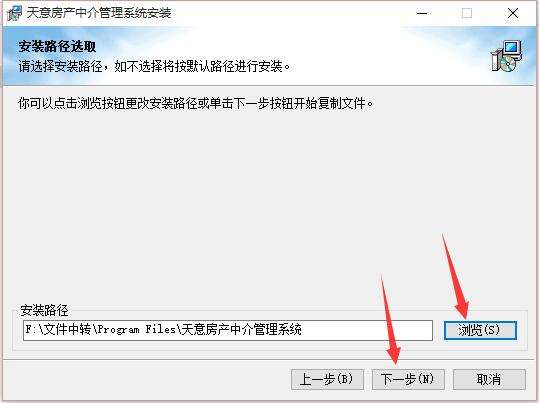The width and height of the screenshot is (539, 403).
Task: Click the red arrow pointing at 下一步
Action: (390, 319)
